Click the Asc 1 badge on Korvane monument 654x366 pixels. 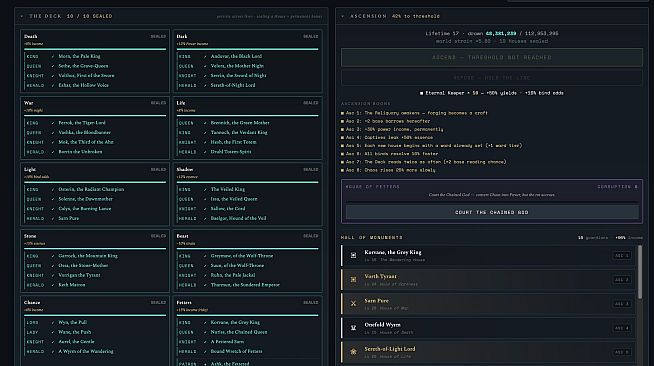click(621, 255)
